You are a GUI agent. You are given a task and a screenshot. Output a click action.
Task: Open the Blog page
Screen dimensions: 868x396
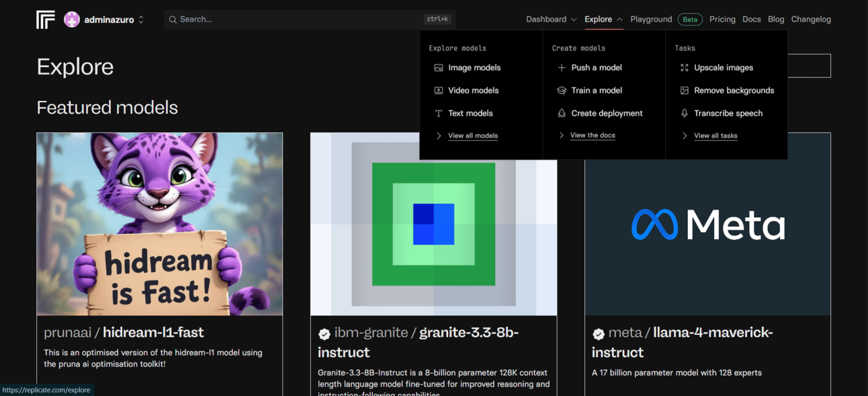[x=776, y=19]
